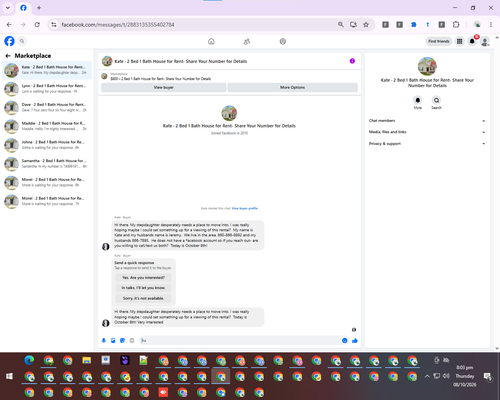500x400 pixels.
Task: Show hidden system tray icons chevron
Action: coord(427,376)
